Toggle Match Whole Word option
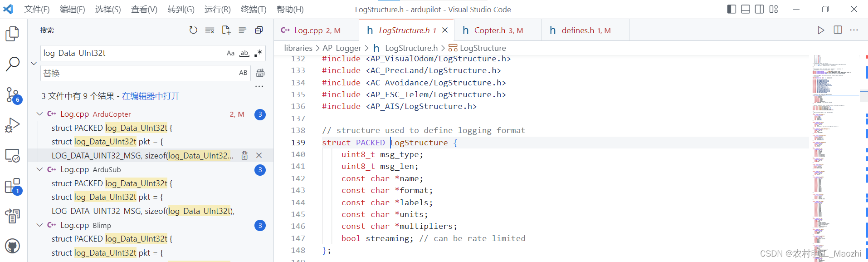This screenshot has width=868, height=262. 244,53
